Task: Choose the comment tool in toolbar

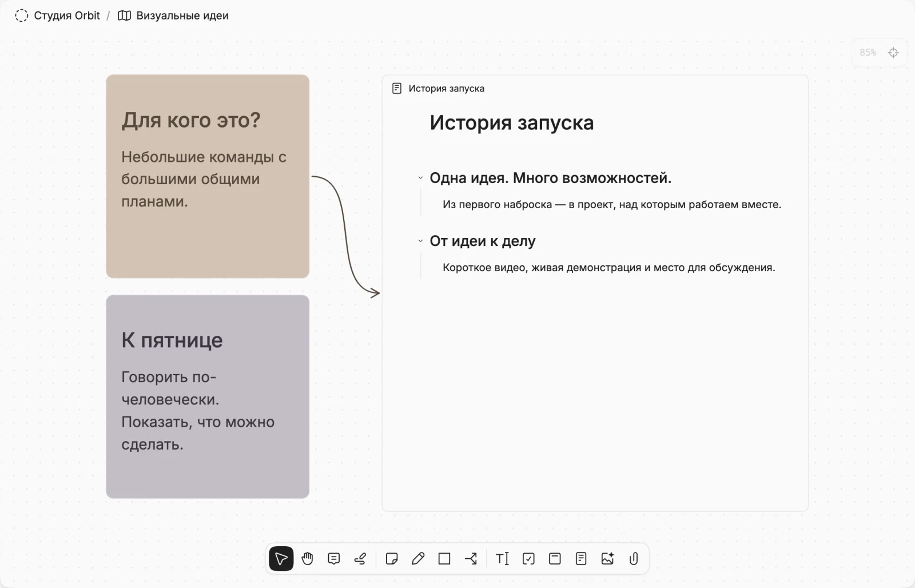Action: point(334,559)
